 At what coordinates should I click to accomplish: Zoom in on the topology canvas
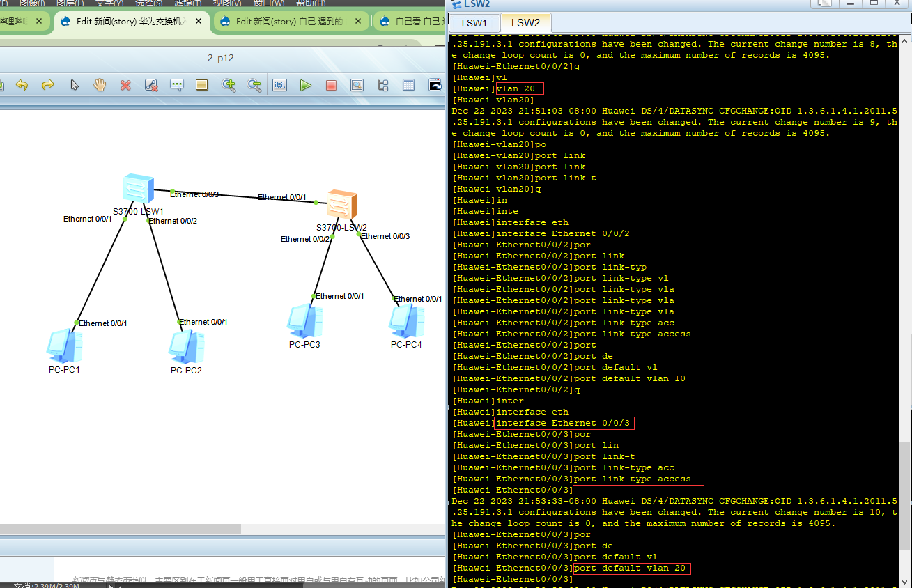click(x=229, y=85)
